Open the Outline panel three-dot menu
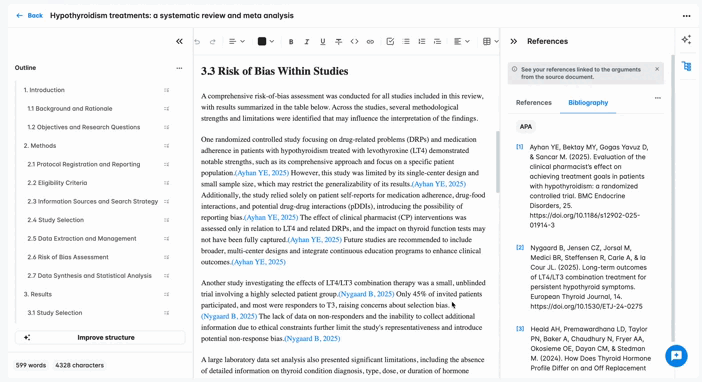This screenshot has width=702, height=382. click(179, 68)
